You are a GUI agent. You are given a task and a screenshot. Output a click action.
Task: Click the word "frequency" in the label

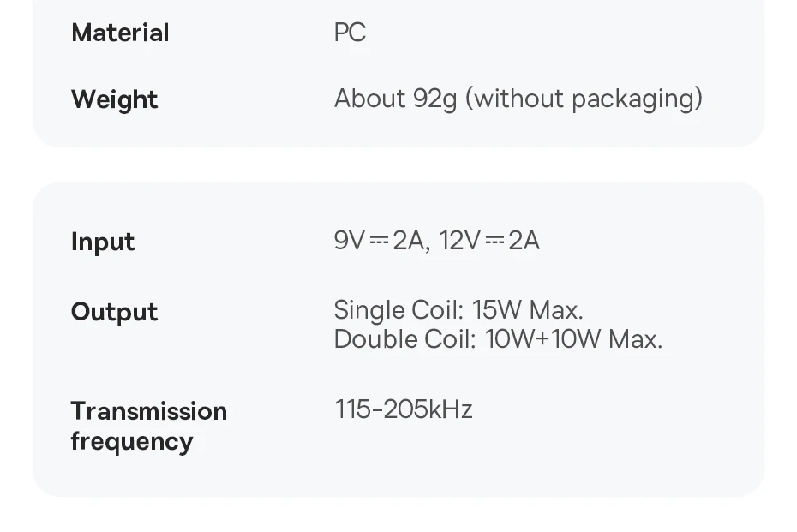click(x=131, y=442)
